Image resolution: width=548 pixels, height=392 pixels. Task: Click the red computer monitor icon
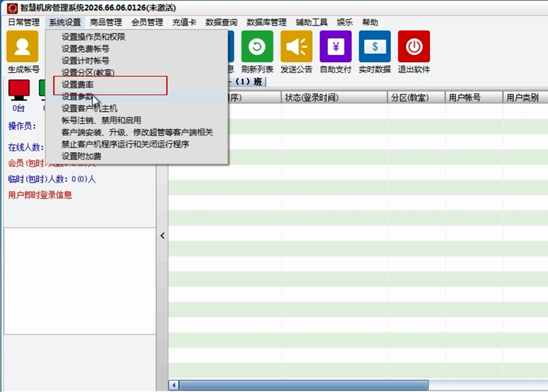tap(19, 89)
